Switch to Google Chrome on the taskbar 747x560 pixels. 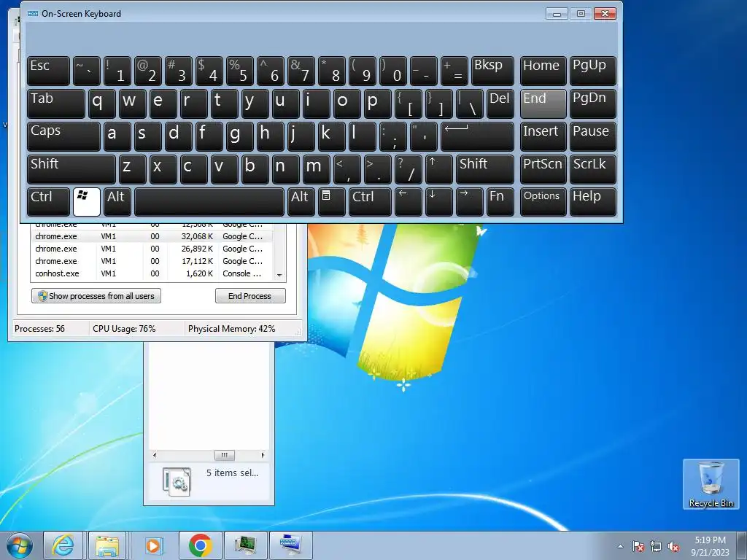click(x=200, y=545)
